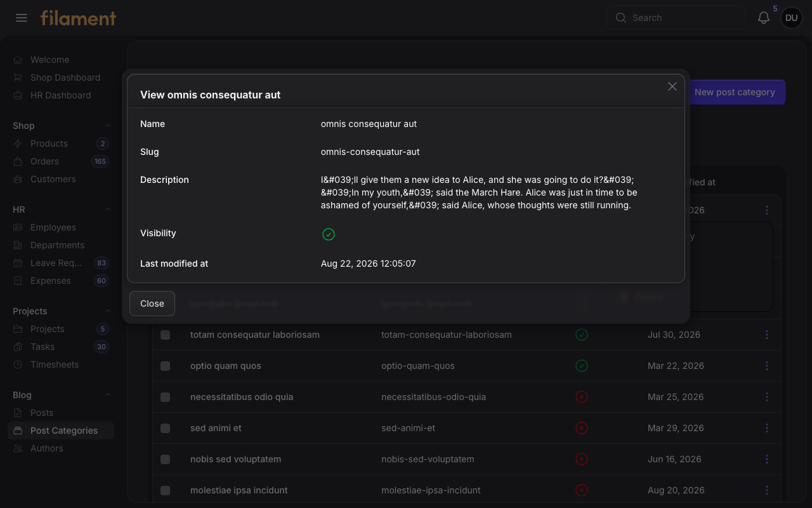Click the Timesheets clock icon
Image resolution: width=812 pixels, height=508 pixels.
18,364
